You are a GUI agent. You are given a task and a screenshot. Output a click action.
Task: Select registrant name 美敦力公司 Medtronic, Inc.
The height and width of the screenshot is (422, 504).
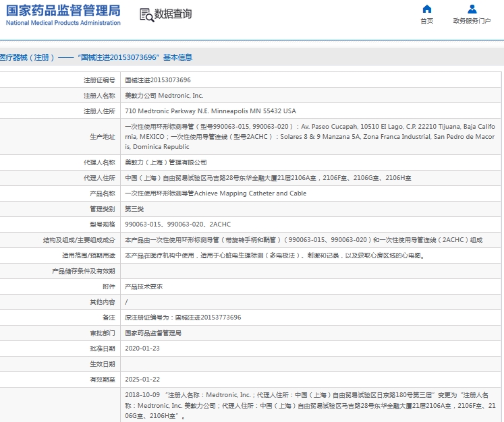[x=164, y=95]
